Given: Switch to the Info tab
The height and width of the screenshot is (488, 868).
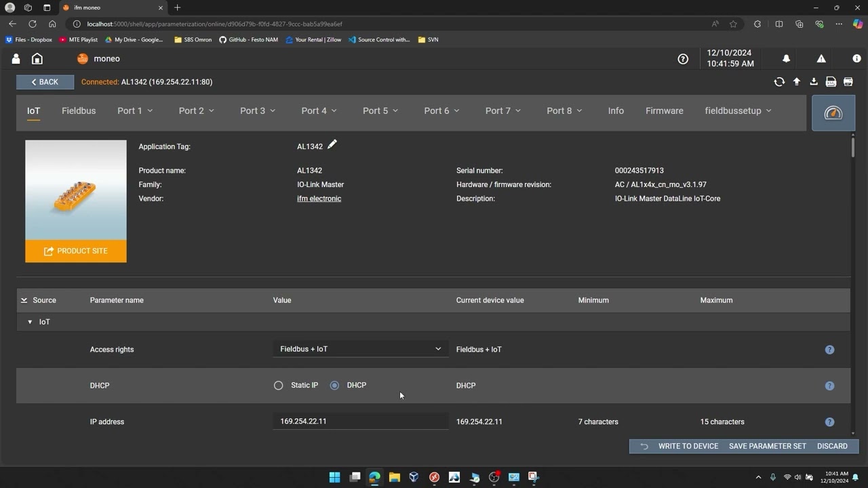Looking at the screenshot, I should click(616, 110).
